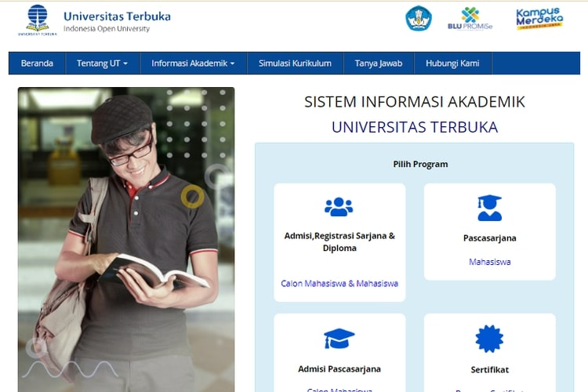Click the Universitas Terbuka header title text
Screen dimensions: 588x392
tap(117, 16)
